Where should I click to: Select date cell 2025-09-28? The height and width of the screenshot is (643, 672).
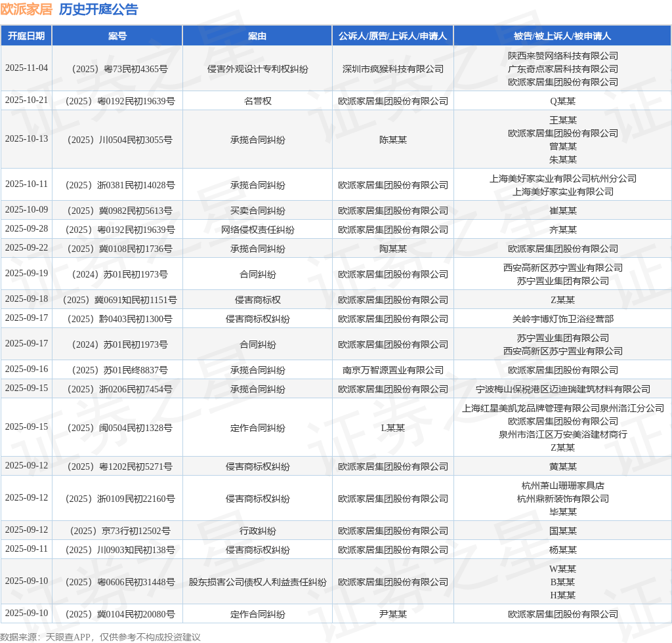pos(26,229)
